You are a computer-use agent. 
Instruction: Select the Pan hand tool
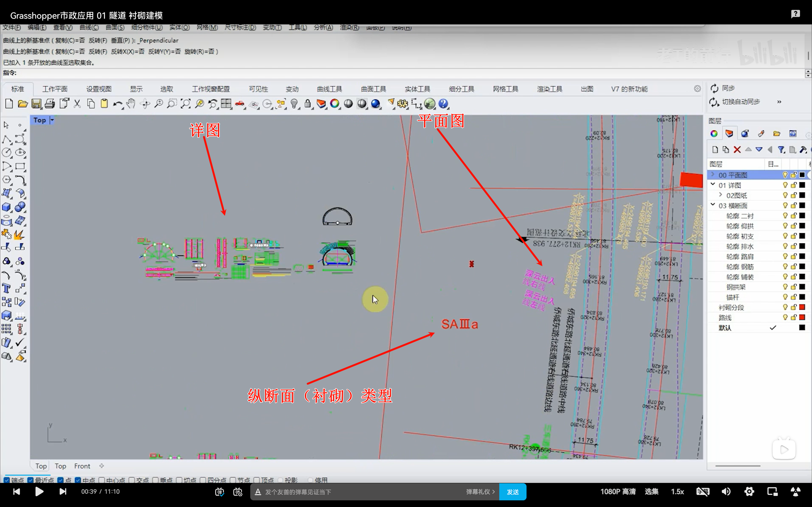(x=131, y=104)
